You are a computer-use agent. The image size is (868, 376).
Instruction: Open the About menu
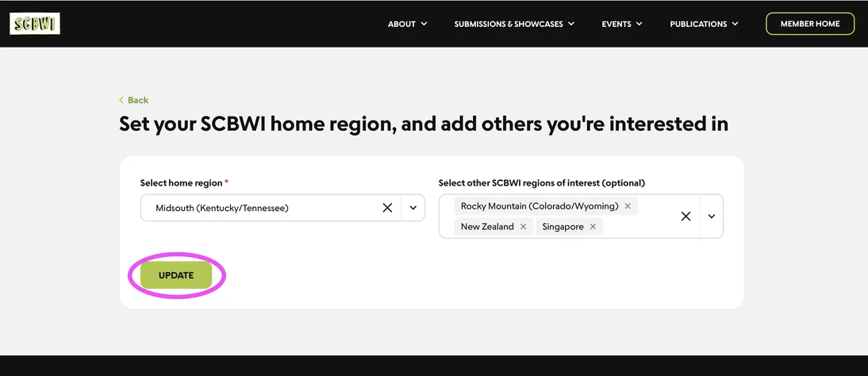pyautogui.click(x=408, y=24)
